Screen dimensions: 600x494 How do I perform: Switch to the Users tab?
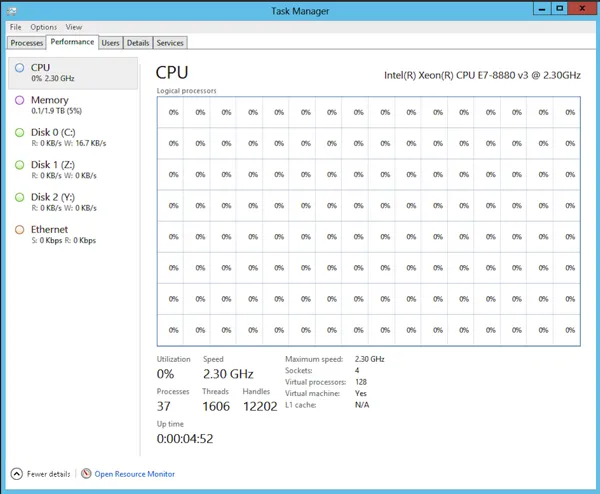pos(110,43)
